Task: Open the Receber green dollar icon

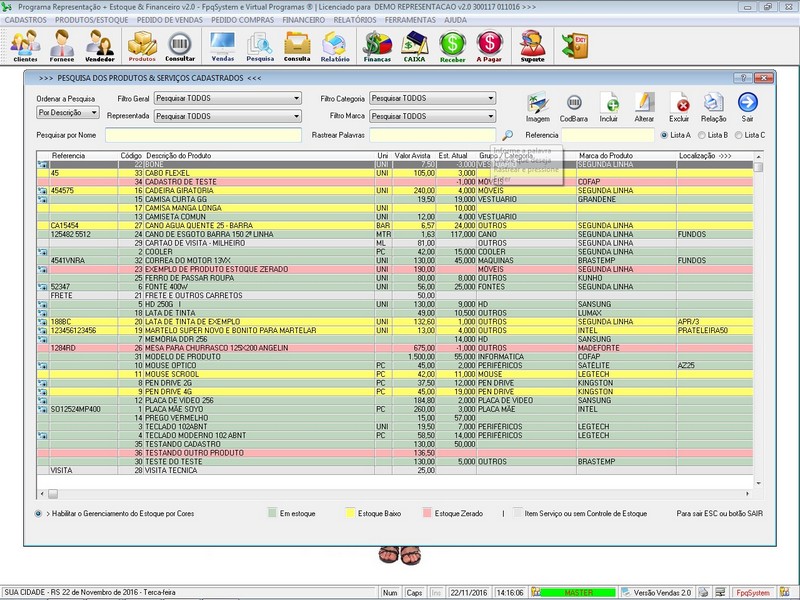Action: (x=453, y=46)
